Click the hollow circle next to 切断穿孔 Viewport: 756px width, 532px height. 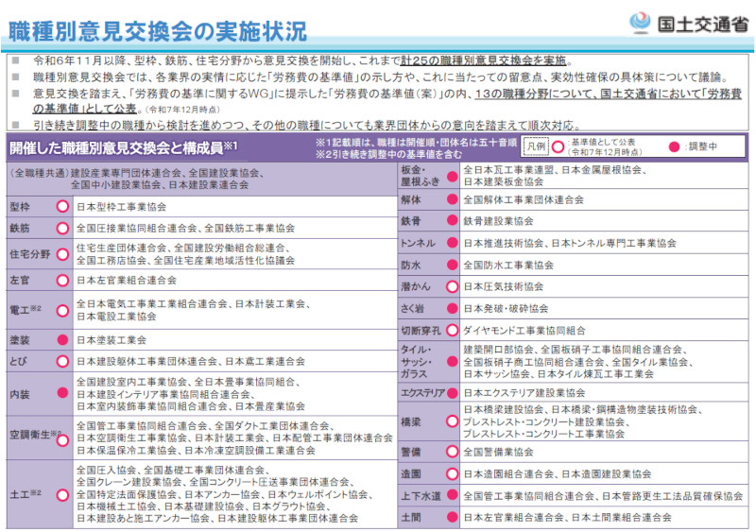coord(453,330)
